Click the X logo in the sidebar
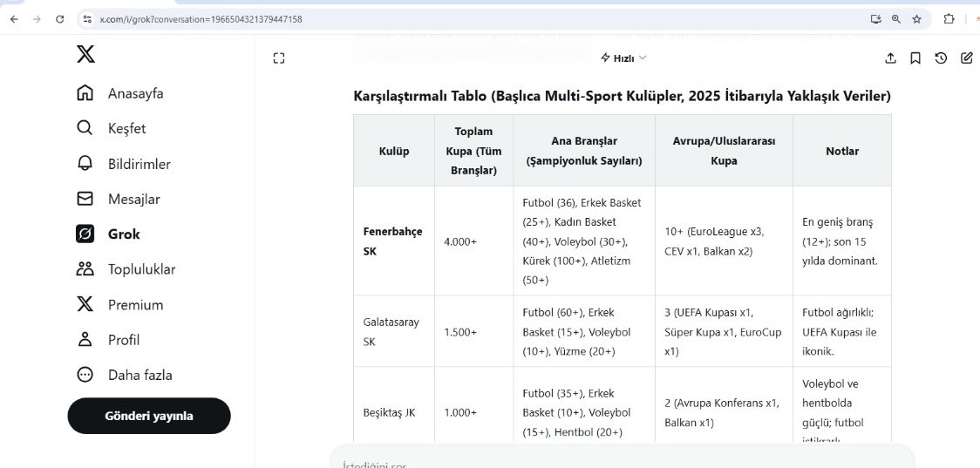This screenshot has height=468, width=980. (85, 54)
